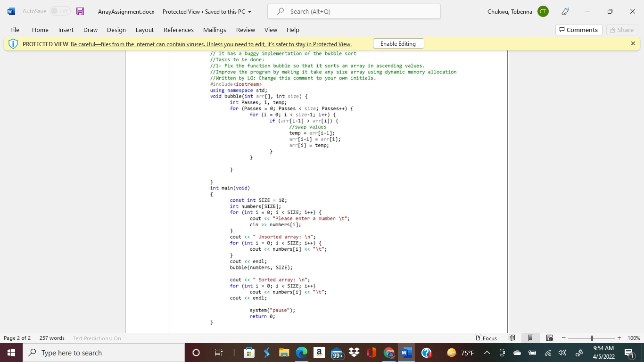644x362 pixels.
Task: Select the Print Layout view icon
Action: (x=530, y=338)
